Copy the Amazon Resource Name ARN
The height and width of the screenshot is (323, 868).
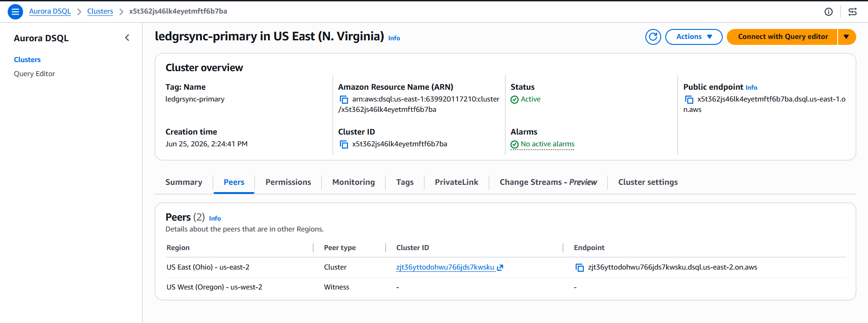pyautogui.click(x=344, y=100)
